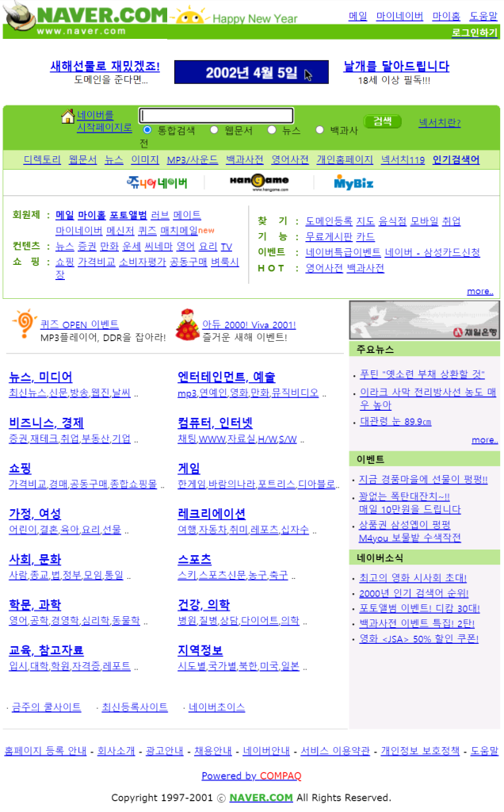
Task: Open the 최신등록사이트 link
Action: [x=135, y=707]
